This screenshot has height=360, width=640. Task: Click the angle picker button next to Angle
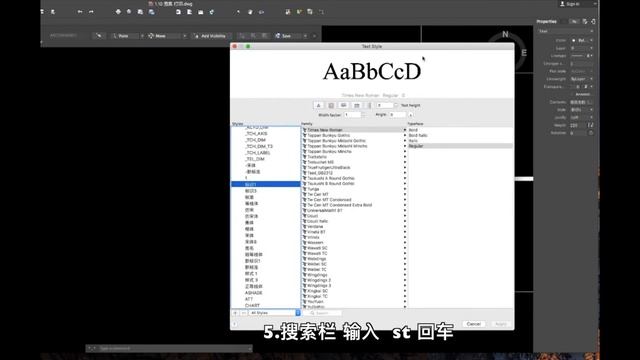coord(411,115)
